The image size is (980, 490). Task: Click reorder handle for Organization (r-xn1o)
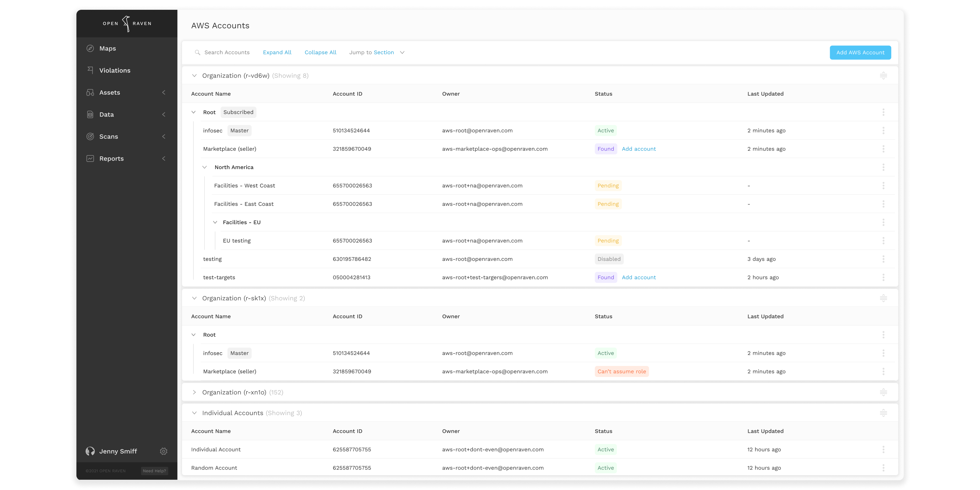pyautogui.click(x=883, y=392)
